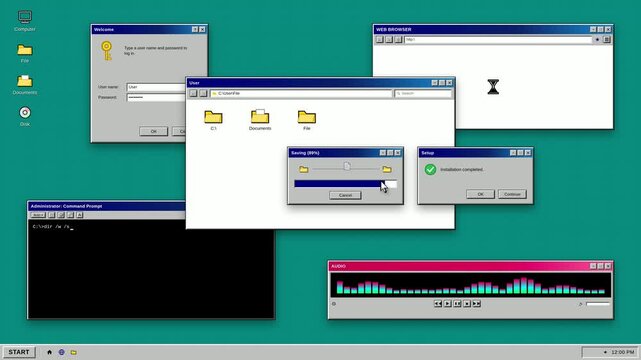
Task: Click the labeled dropdown button in Command Prompt toolbar
Action: pos(38,215)
